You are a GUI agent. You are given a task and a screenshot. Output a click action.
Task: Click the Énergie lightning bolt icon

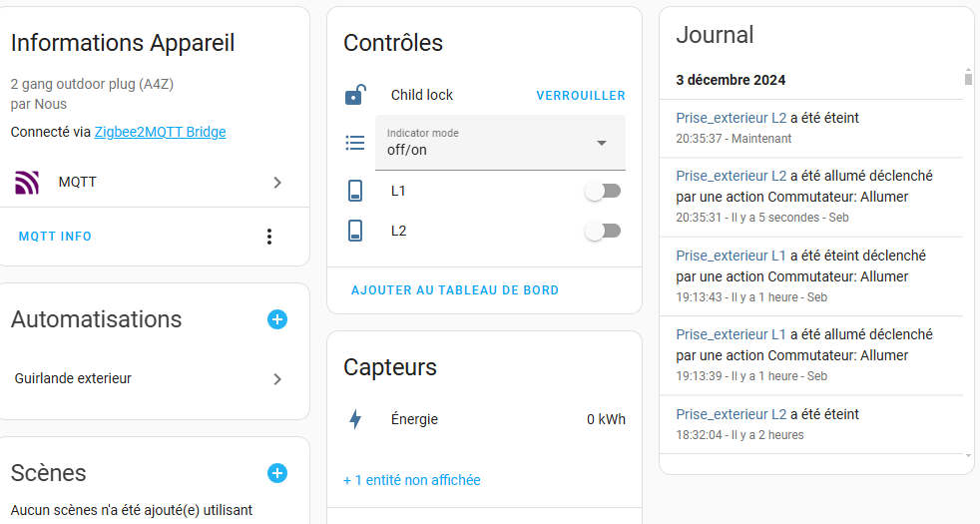[355, 419]
